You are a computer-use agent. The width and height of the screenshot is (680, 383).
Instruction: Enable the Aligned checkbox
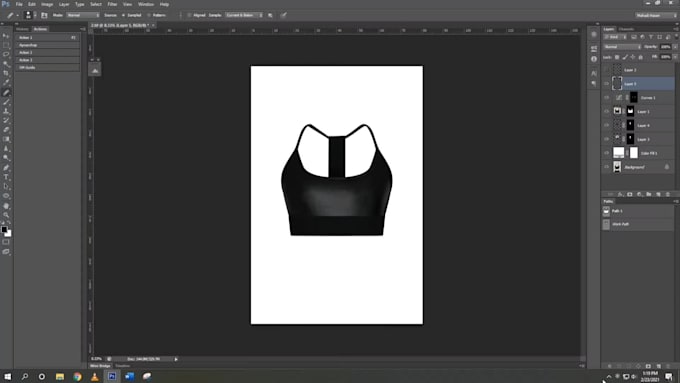click(190, 15)
